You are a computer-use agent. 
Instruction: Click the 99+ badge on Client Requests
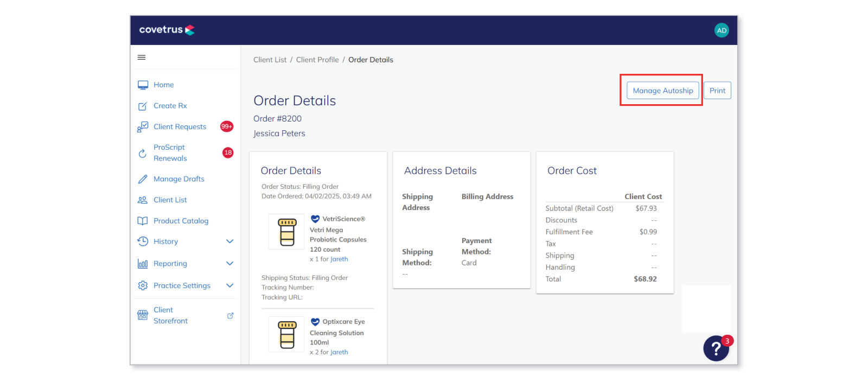click(x=227, y=126)
